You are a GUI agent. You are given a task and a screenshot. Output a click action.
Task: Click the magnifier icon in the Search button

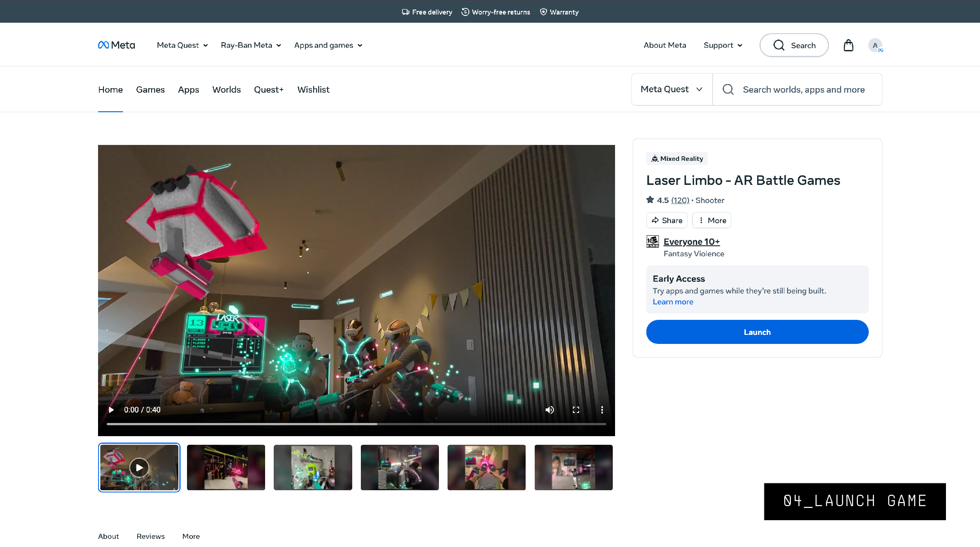click(779, 45)
